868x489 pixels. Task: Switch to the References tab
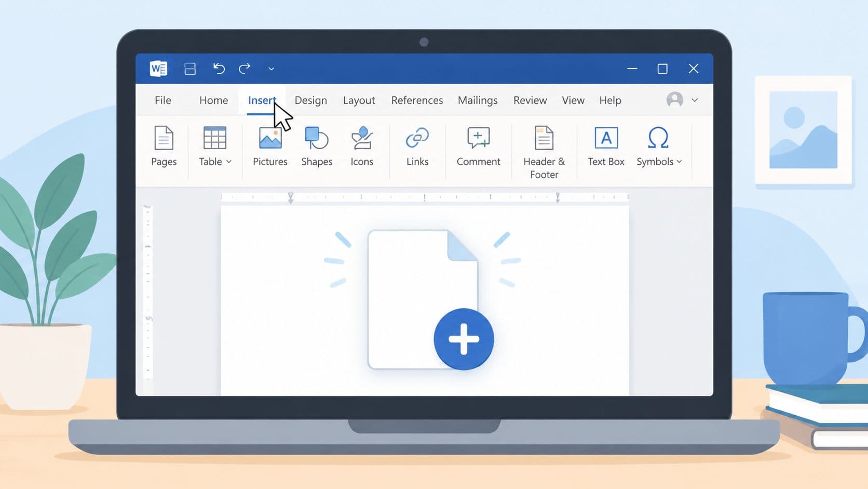417,100
